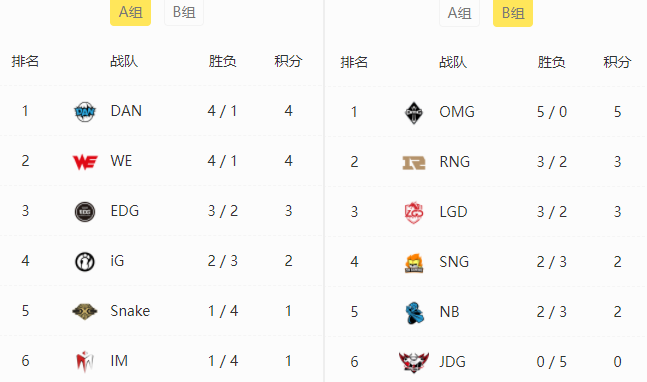Screen dimensions: 647x382
Task: Click the JDG team logo
Action: click(413, 363)
